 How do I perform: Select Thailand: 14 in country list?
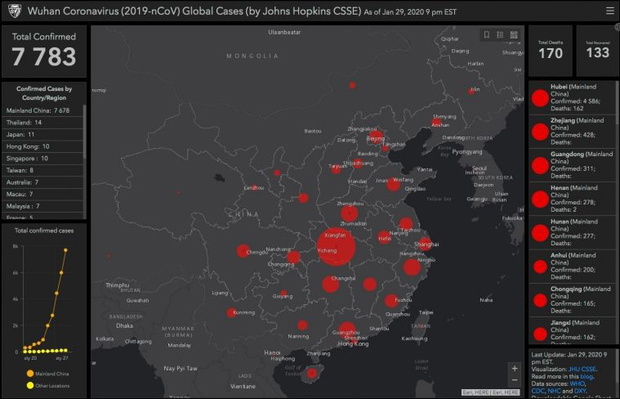43,123
